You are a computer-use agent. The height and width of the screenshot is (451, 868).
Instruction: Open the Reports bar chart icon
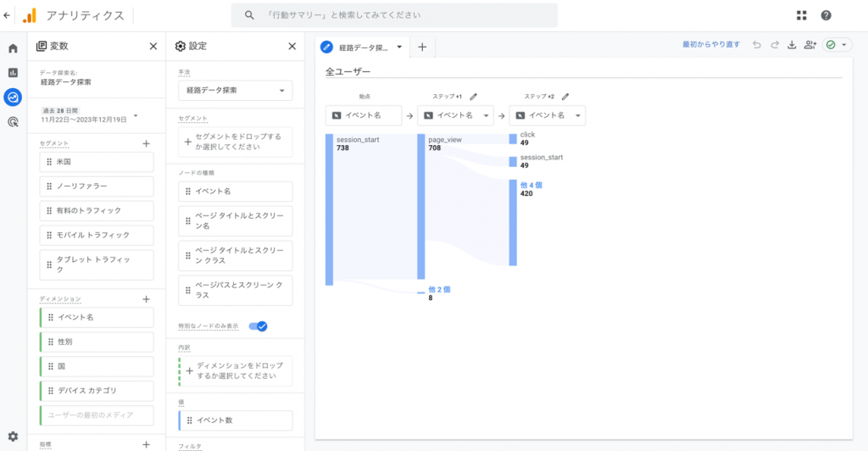[13, 73]
